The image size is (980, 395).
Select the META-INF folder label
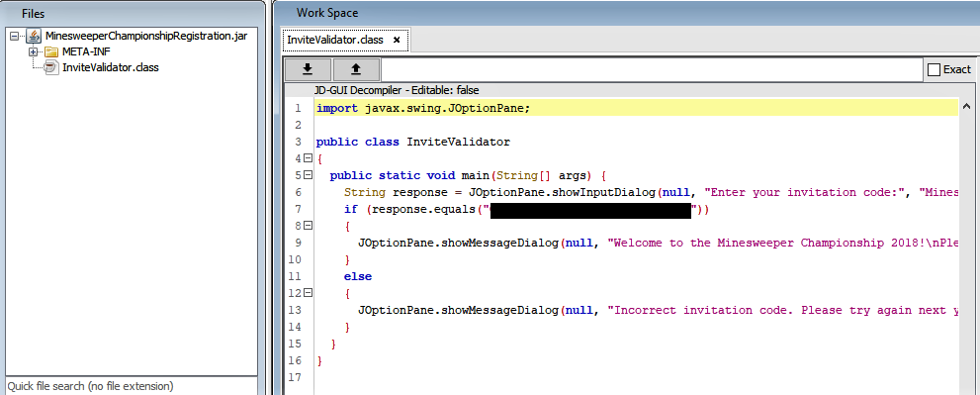pos(86,51)
